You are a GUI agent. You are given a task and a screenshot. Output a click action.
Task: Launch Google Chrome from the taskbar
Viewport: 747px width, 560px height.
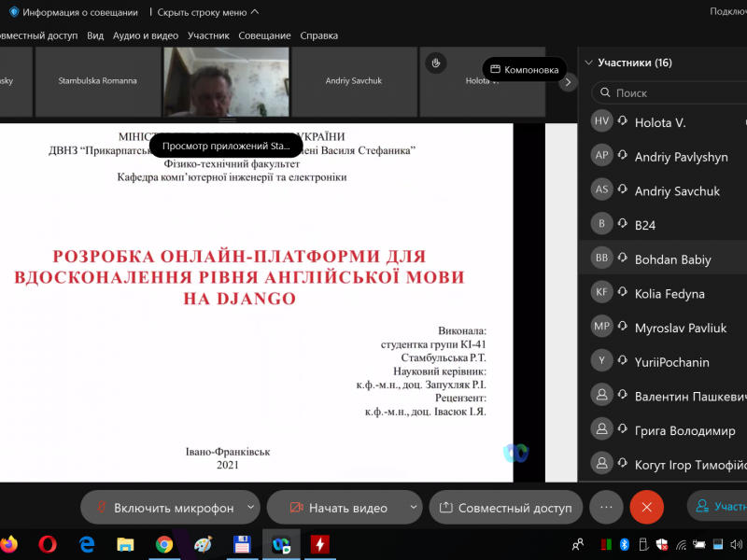coord(164,543)
